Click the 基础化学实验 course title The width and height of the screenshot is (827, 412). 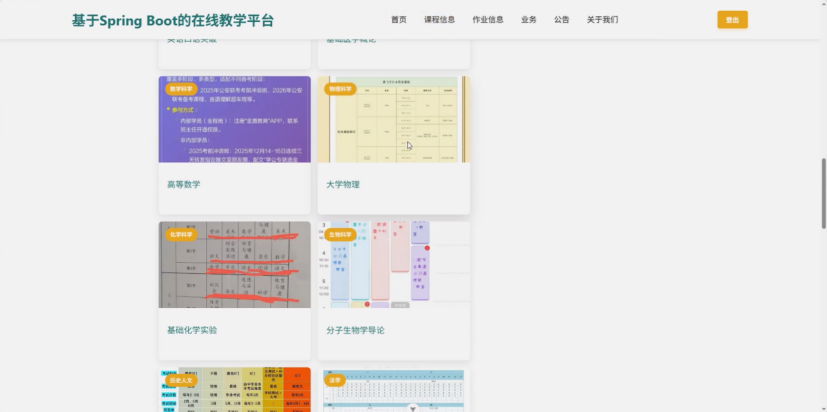192,330
